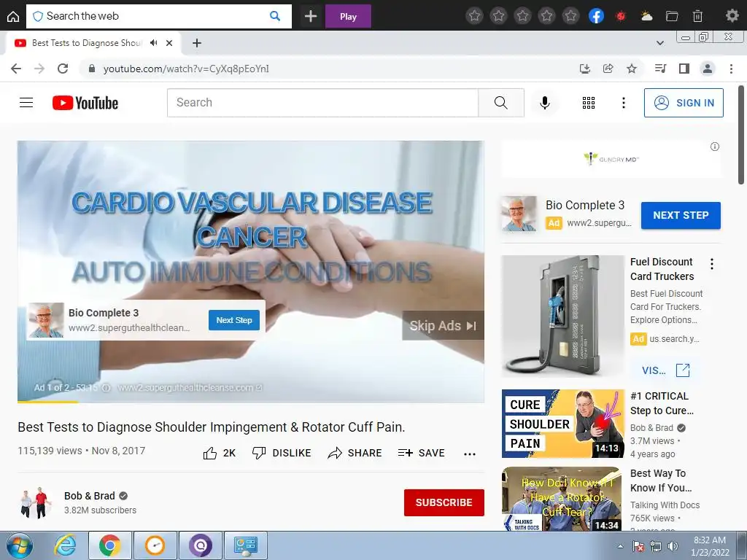747x560 pixels.
Task: Launch Internet Explorer from taskbar
Action: tap(65, 545)
